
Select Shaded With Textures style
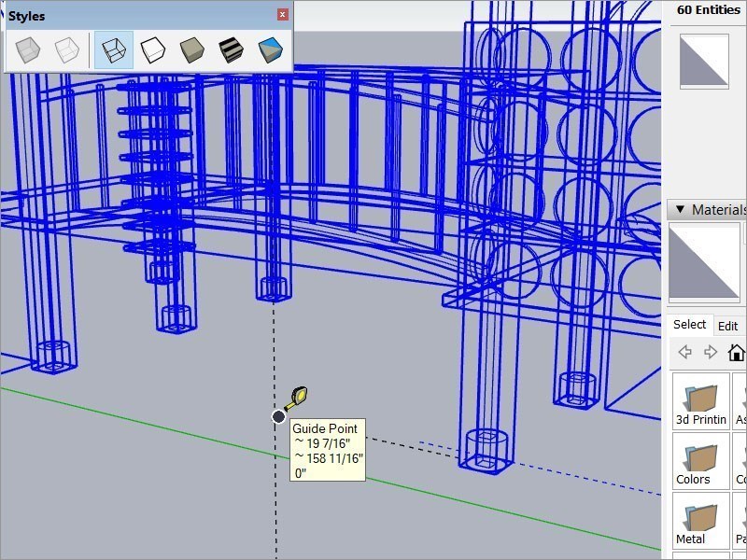pos(231,50)
